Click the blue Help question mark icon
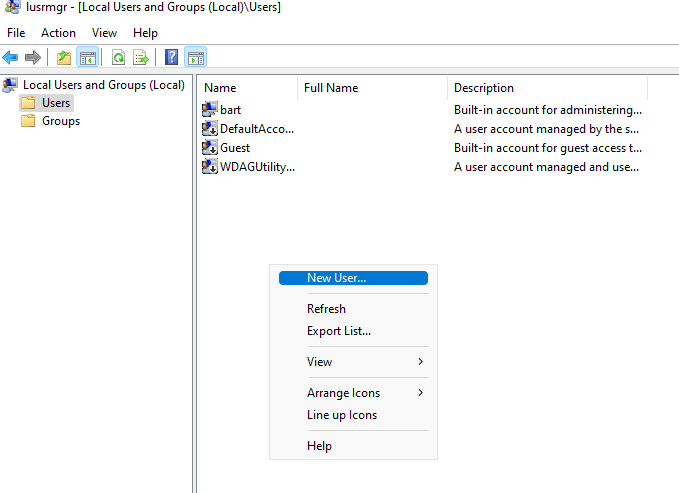Image resolution: width=679 pixels, height=493 pixels. pyautogui.click(x=171, y=57)
